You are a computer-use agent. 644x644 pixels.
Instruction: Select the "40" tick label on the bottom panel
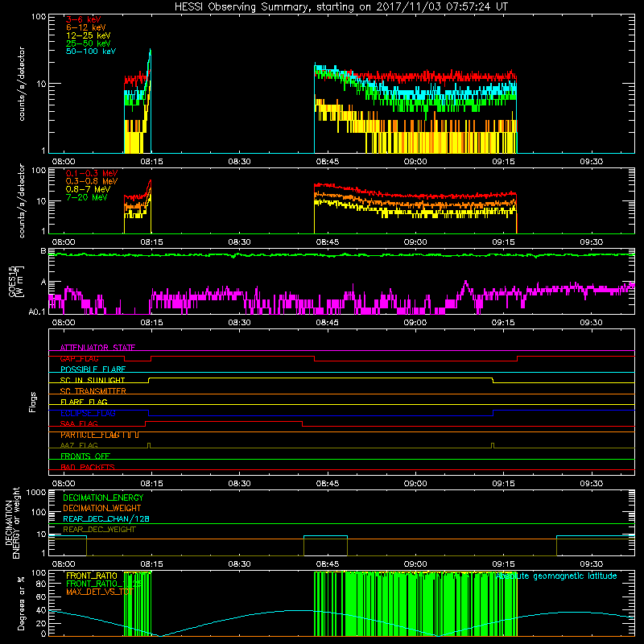[x=41, y=610]
